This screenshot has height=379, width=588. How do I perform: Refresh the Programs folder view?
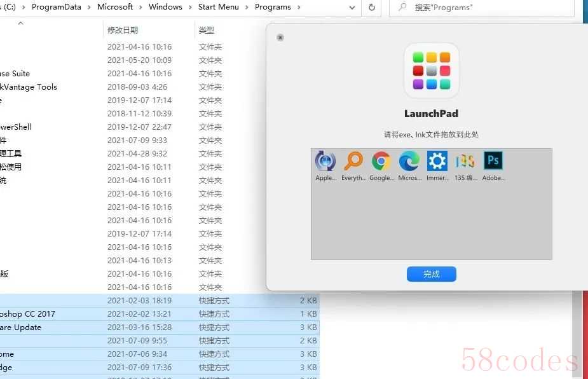pos(372,8)
